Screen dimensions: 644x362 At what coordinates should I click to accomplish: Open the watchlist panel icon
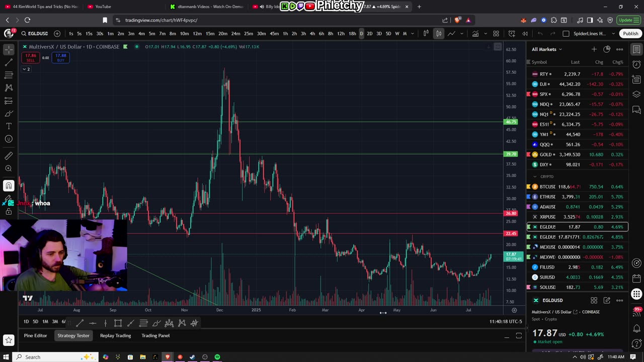(x=636, y=49)
